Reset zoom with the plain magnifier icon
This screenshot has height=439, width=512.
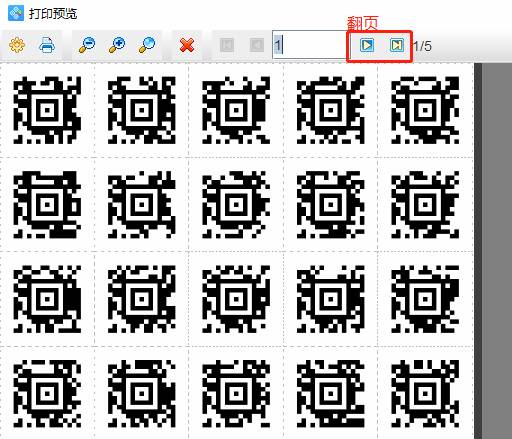(x=147, y=45)
